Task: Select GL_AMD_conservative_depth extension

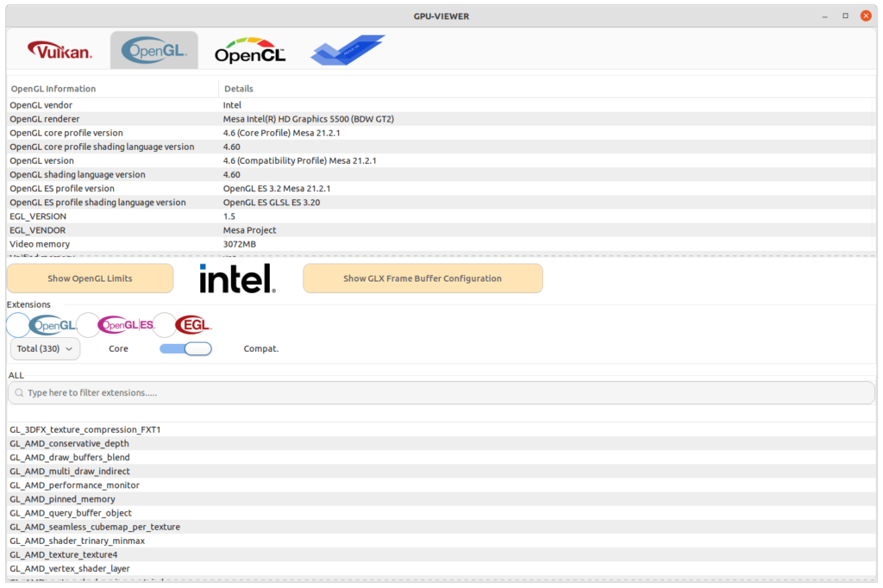Action: pyautogui.click(x=441, y=443)
